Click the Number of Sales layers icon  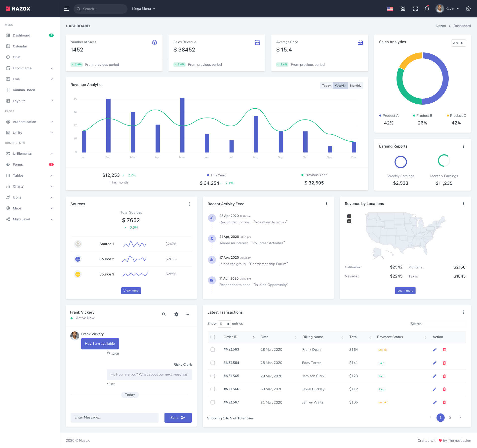click(155, 42)
